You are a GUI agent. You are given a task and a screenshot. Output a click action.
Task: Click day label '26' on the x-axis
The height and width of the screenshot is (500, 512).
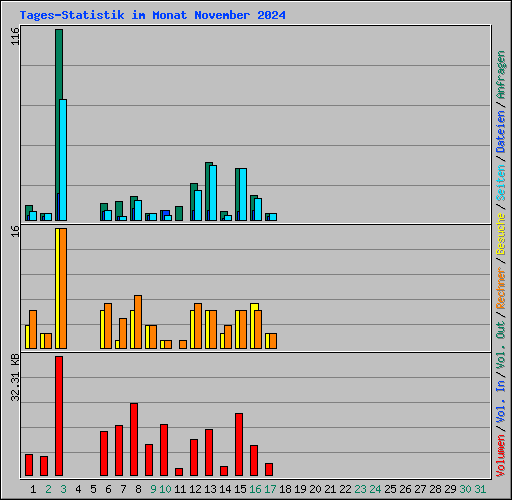click(405, 489)
